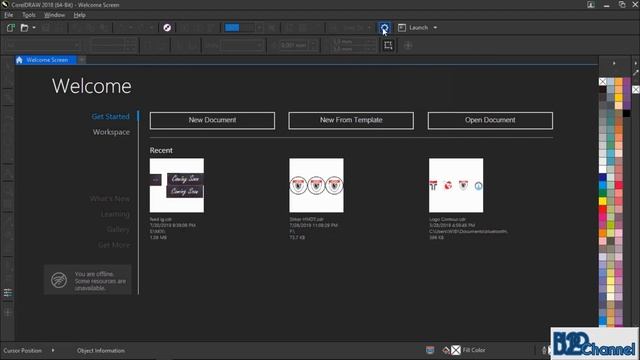This screenshot has width=640, height=360.
Task: Click the Home icon on Welcome tab
Action: pyautogui.click(x=19, y=60)
